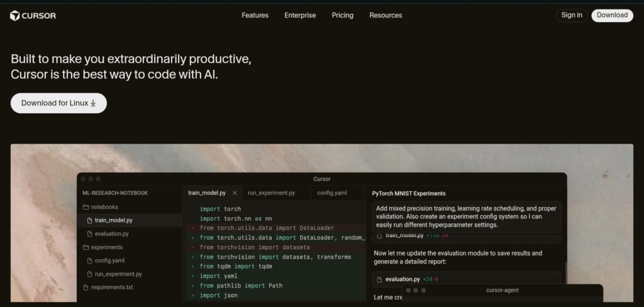The height and width of the screenshot is (307, 644).
Task: Click the ML-RESEARCH-NOTEBOOK project header
Action: (x=115, y=193)
